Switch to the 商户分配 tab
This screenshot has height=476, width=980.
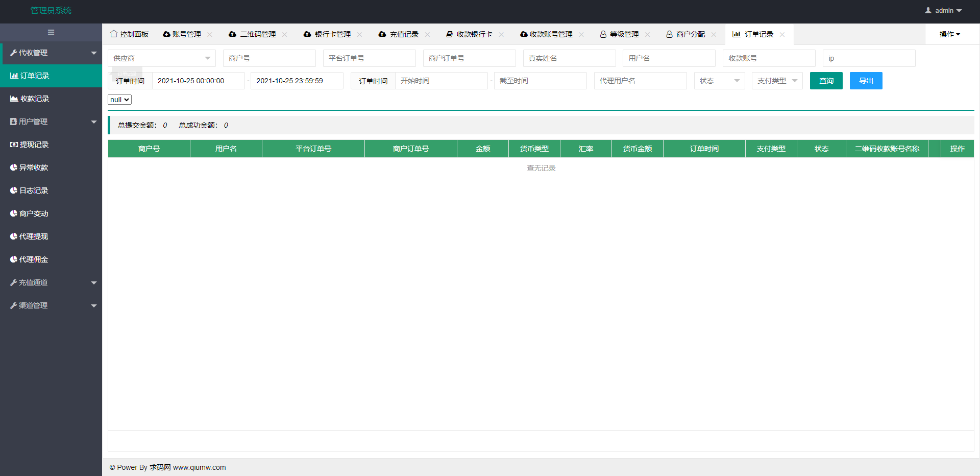pyautogui.click(x=691, y=34)
